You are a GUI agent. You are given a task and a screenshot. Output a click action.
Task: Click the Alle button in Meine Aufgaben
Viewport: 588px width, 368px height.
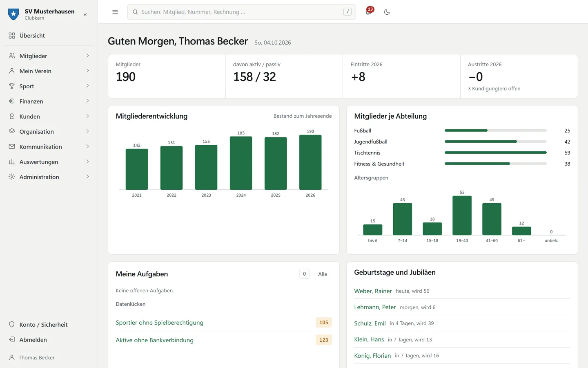point(323,274)
